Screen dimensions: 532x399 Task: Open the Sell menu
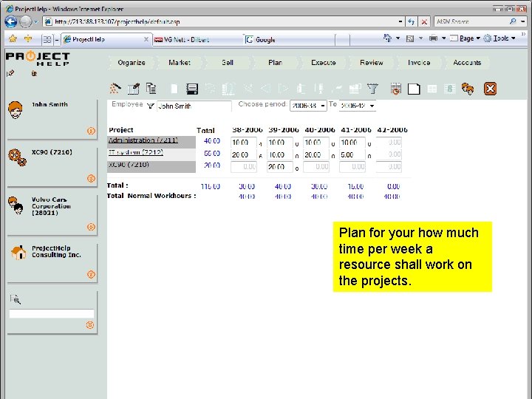pyautogui.click(x=228, y=62)
